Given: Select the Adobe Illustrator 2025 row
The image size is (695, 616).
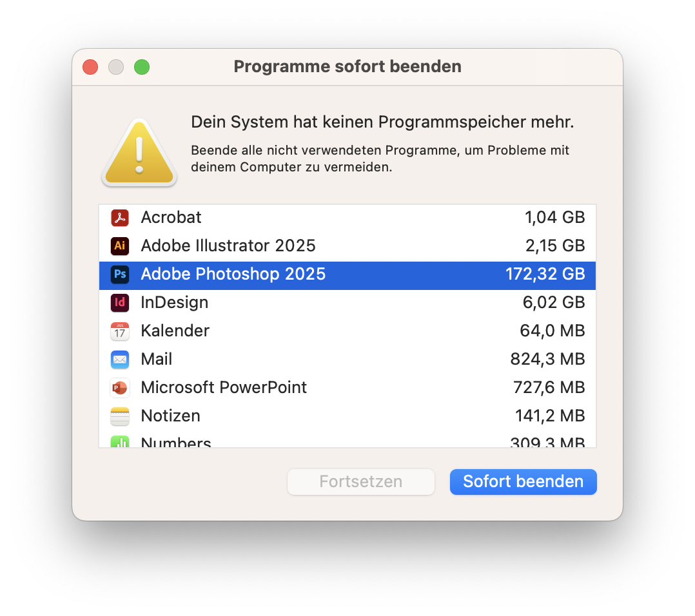Looking at the screenshot, I should click(228, 246).
